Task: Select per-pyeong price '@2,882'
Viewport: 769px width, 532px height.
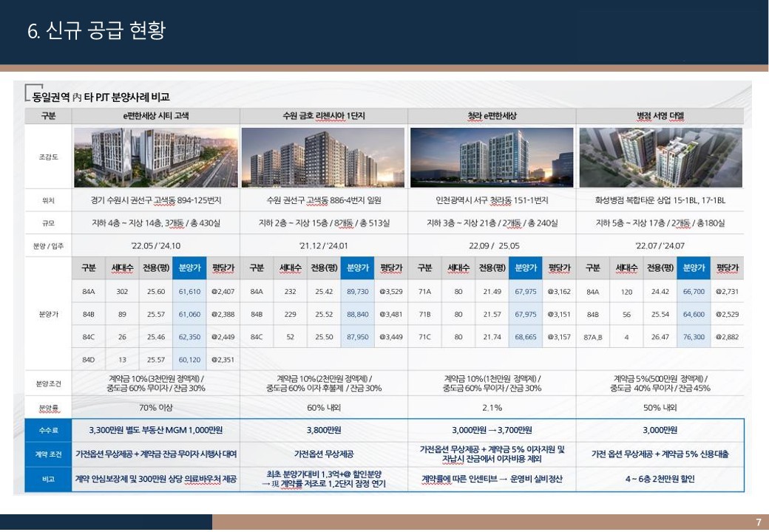Action: [x=727, y=337]
